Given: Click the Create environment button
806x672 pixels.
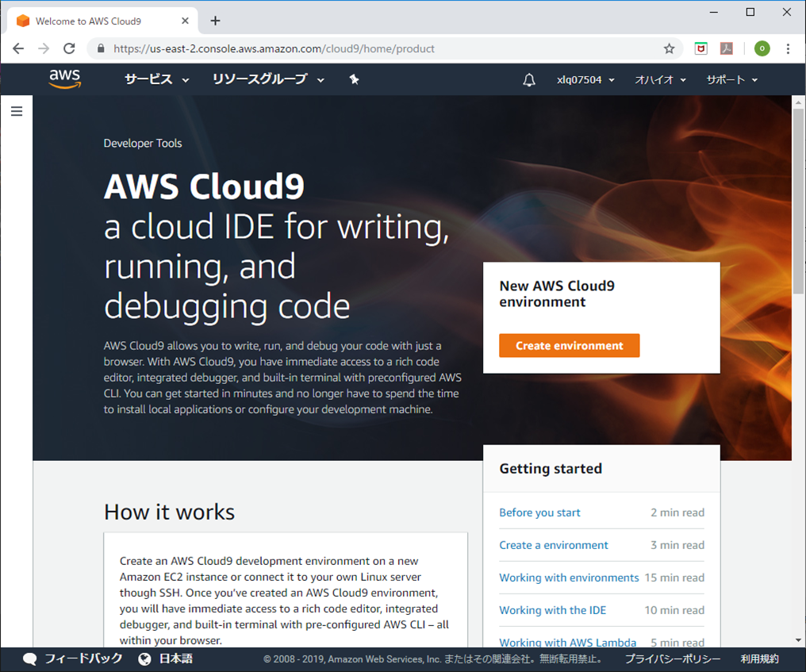Looking at the screenshot, I should click(569, 345).
